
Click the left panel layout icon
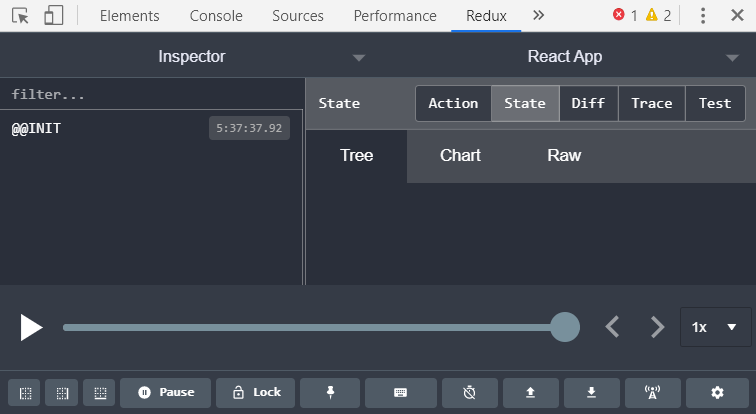pos(24,393)
